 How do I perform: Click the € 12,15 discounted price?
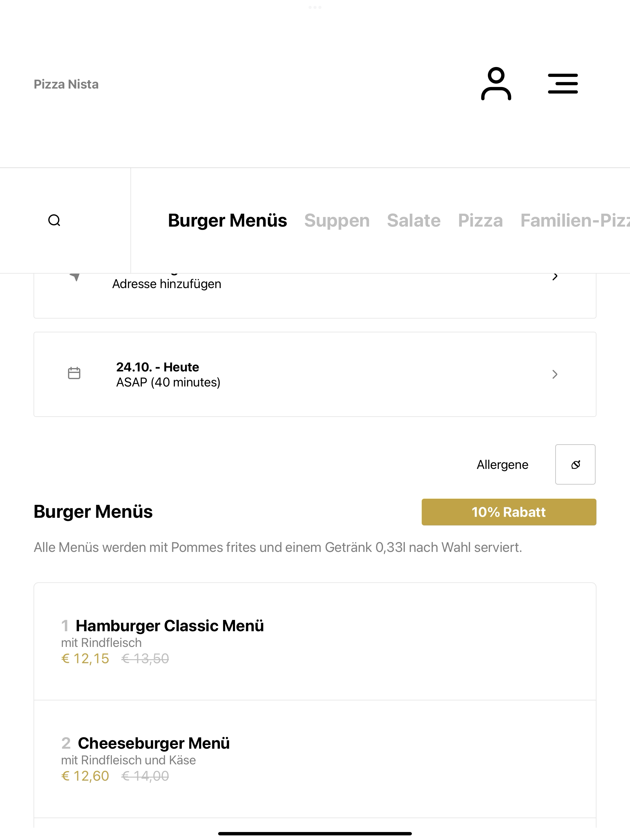[85, 659]
